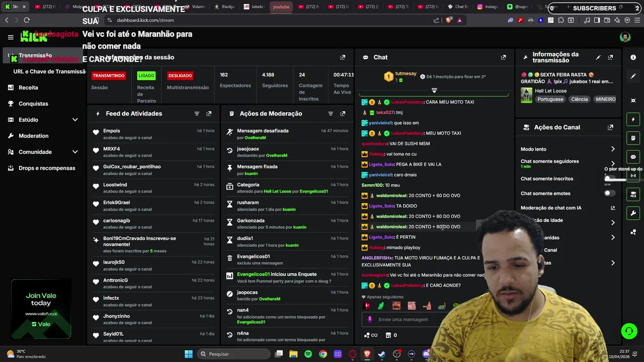Pop out the Informações da transmissão panel
This screenshot has height=362, width=644.
click(x=610, y=57)
